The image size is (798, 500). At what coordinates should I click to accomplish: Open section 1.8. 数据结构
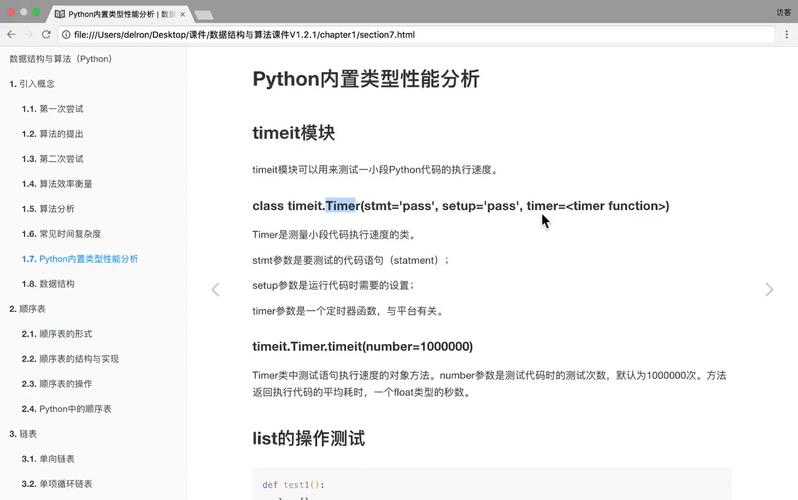click(x=48, y=284)
